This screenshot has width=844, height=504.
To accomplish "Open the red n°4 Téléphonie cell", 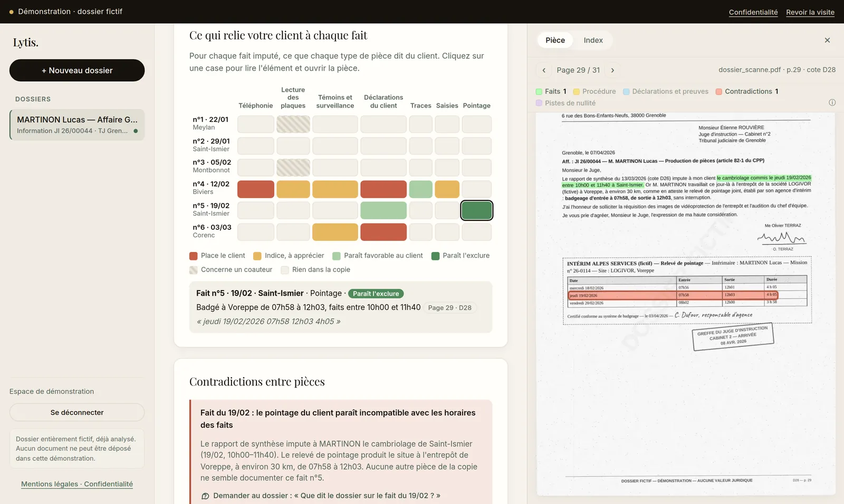I will pyautogui.click(x=256, y=189).
